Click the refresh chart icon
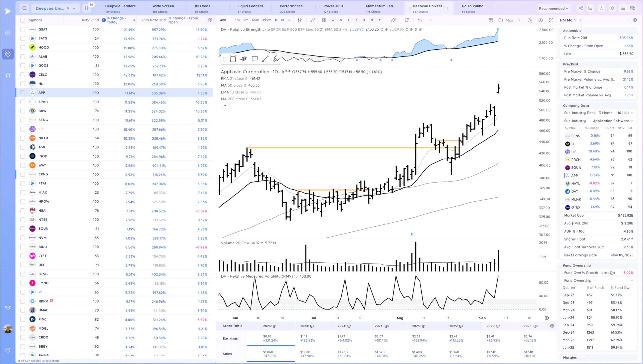The image size is (643, 364). (x=407, y=20)
